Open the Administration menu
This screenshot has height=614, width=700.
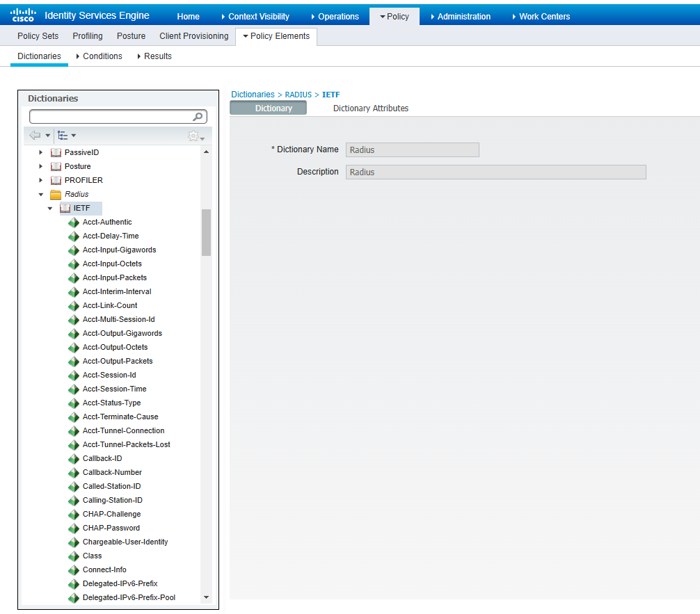(x=463, y=17)
